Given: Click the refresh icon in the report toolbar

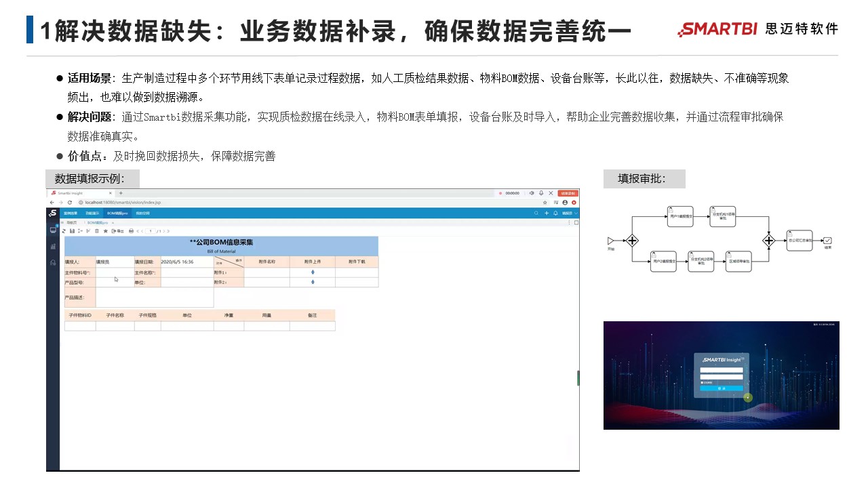Looking at the screenshot, I should coord(64,231).
